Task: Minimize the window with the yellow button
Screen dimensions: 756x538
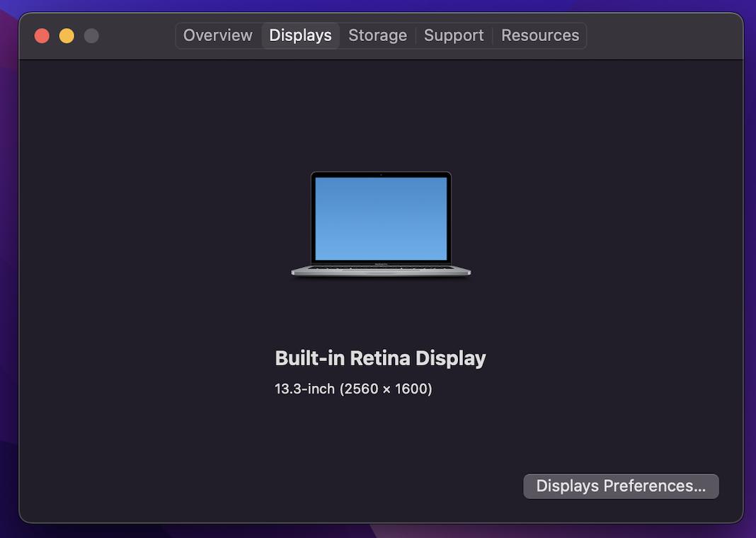Action: point(67,35)
